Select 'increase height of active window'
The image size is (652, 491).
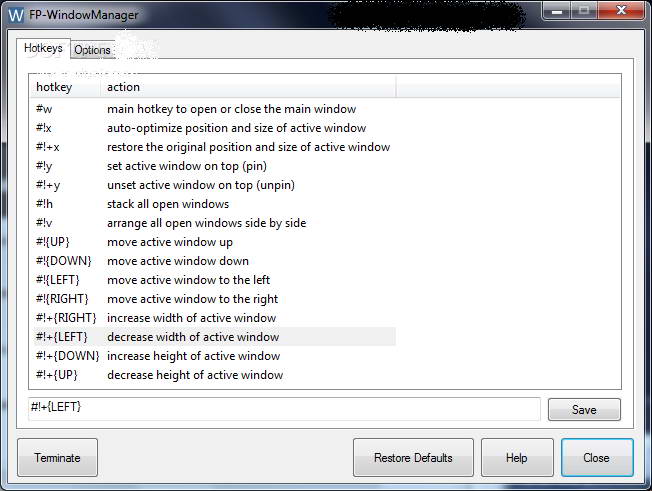214,356
